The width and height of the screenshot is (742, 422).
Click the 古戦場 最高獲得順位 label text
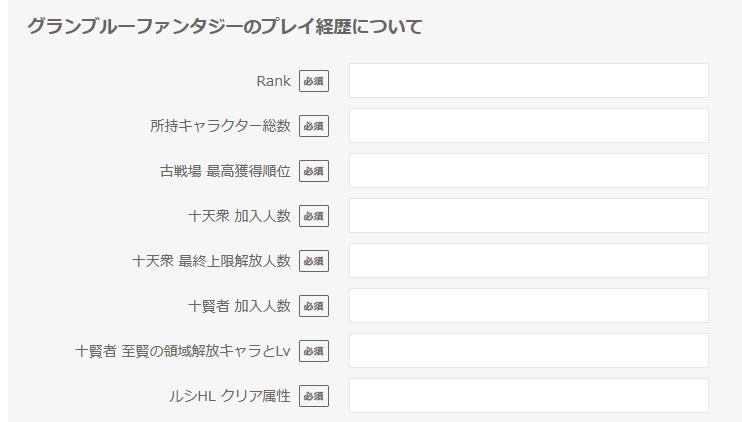pos(225,171)
